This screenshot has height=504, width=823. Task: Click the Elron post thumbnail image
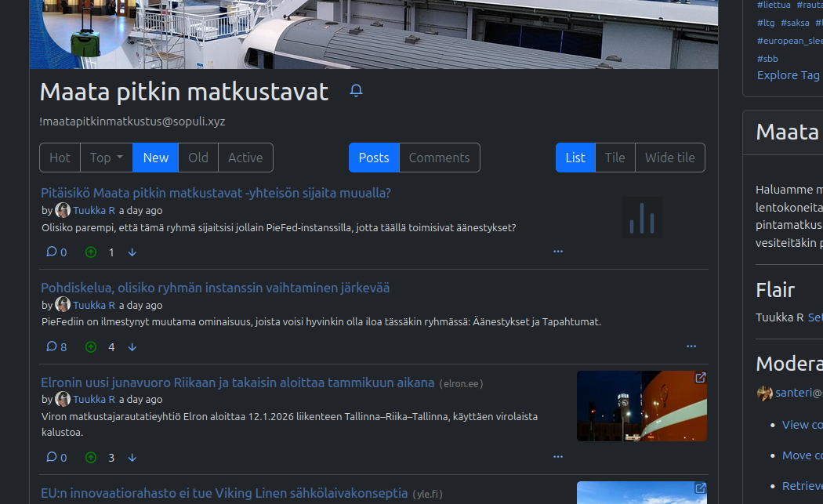coord(641,405)
